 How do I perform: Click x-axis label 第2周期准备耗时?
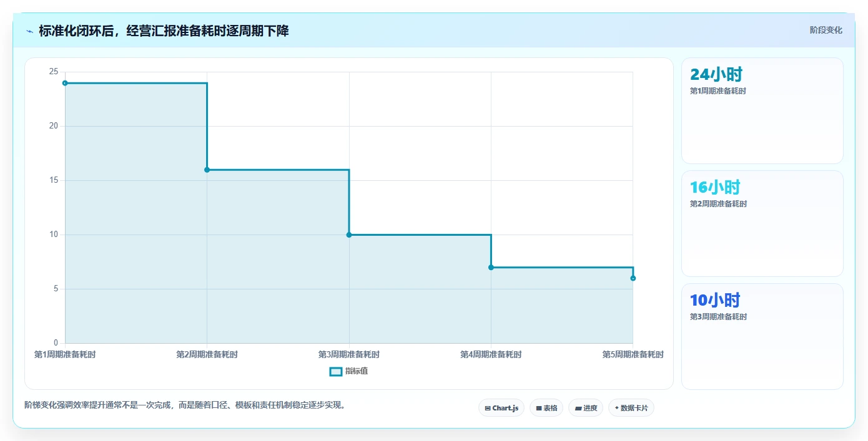click(x=207, y=354)
